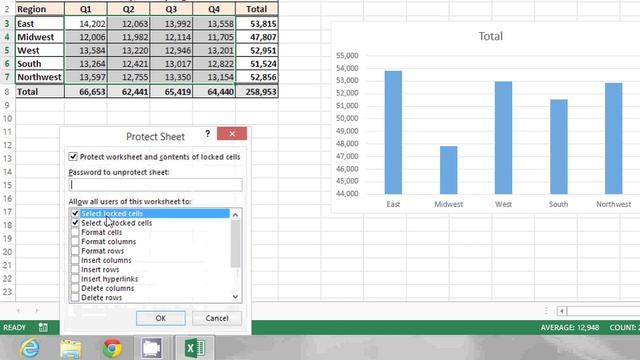Select row 8 header
This screenshot has width=640, height=360.
click(7, 92)
